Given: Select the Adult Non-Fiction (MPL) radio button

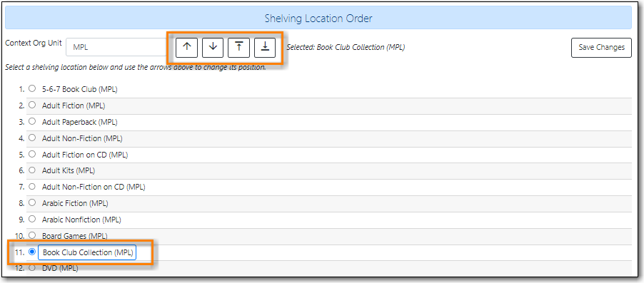Looking at the screenshot, I should tap(32, 138).
